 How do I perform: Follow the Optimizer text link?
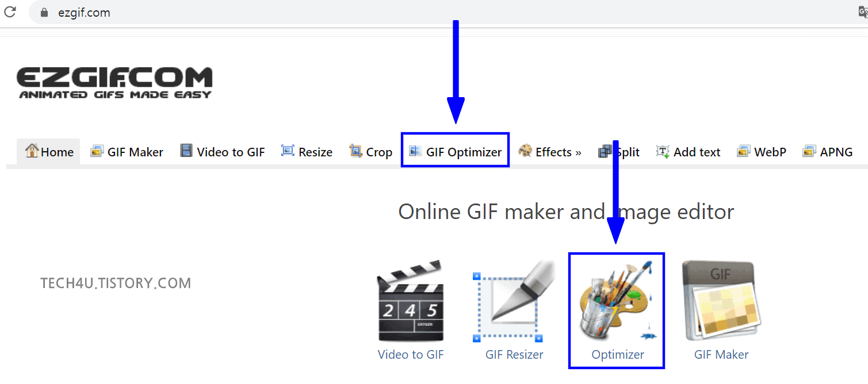tap(618, 354)
